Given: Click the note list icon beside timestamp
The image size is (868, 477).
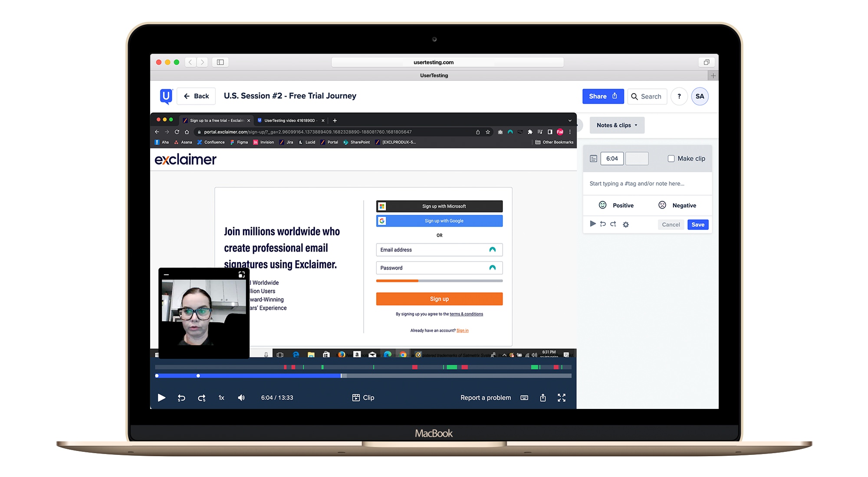Looking at the screenshot, I should [593, 159].
